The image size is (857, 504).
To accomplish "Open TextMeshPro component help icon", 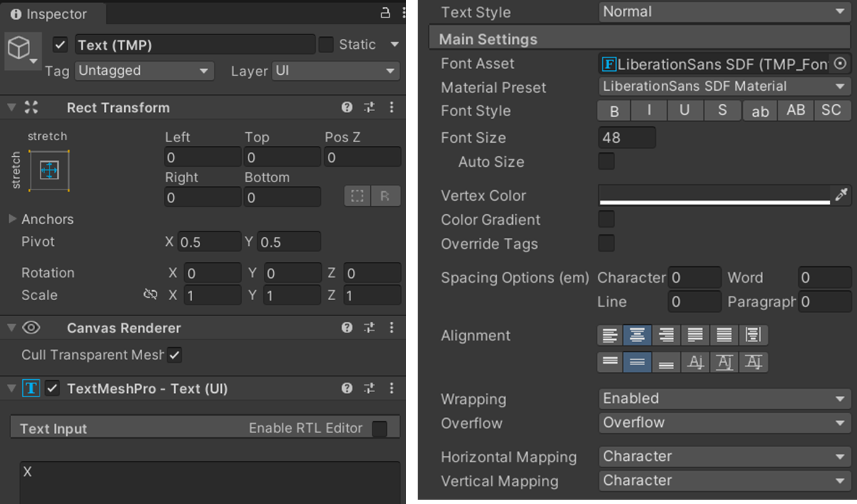I will click(347, 388).
